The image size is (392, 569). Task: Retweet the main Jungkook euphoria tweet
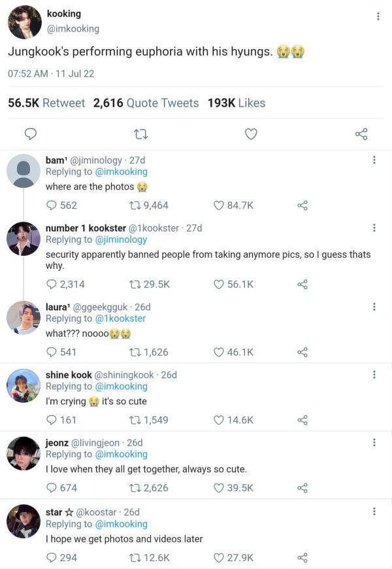[140, 134]
